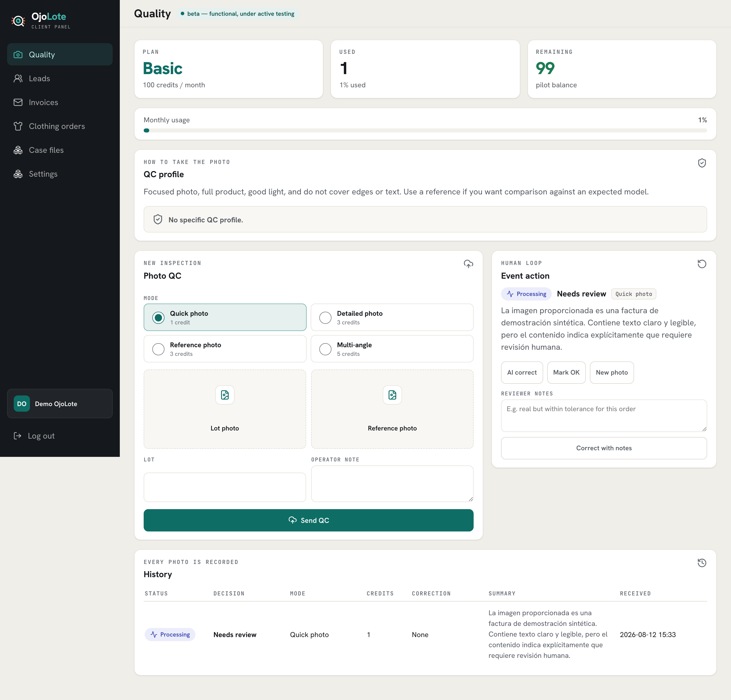Go to Leads in sidebar

pyautogui.click(x=60, y=78)
